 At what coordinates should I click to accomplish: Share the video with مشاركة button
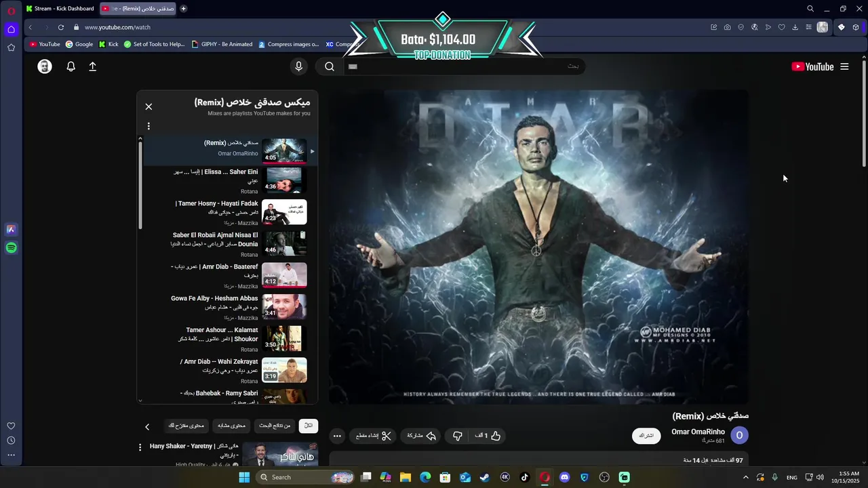pos(421,436)
